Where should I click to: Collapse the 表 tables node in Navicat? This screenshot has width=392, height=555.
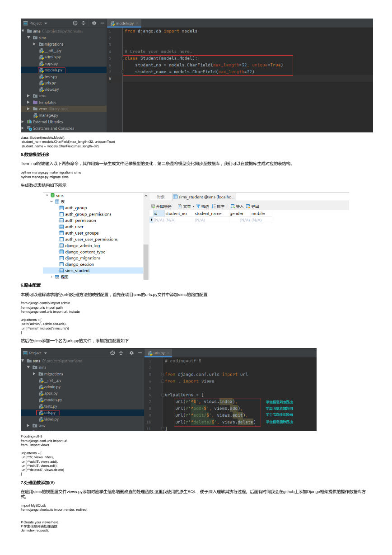(x=51, y=202)
